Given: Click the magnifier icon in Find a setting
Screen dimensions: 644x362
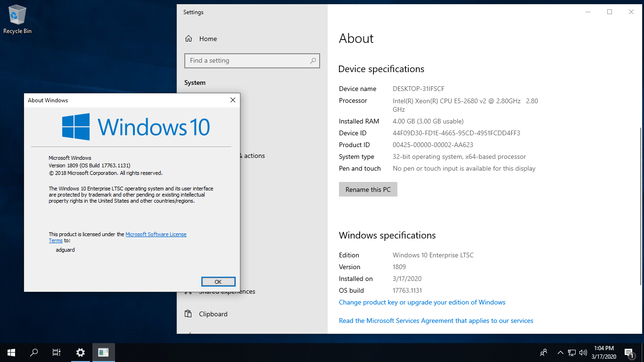Looking at the screenshot, I should [x=313, y=61].
